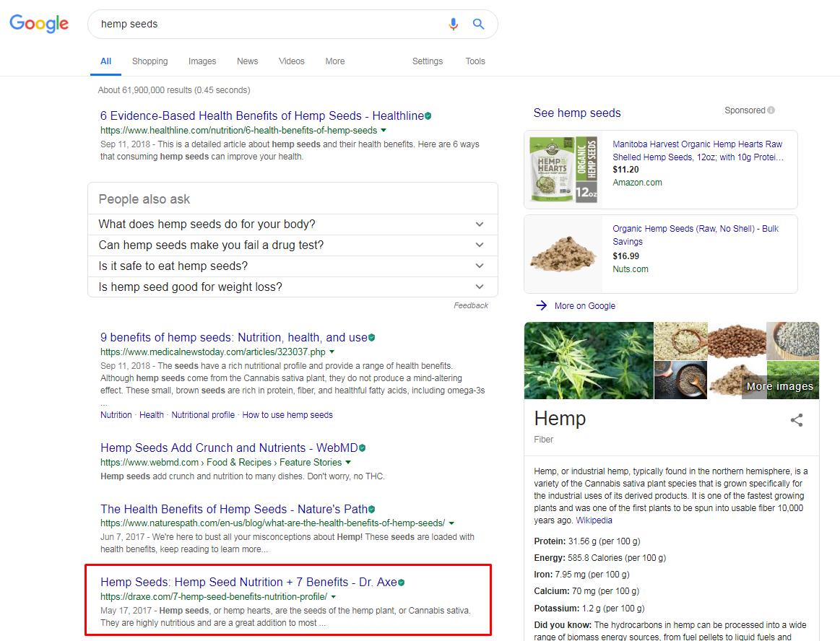Click the Health sitelink

(152, 415)
